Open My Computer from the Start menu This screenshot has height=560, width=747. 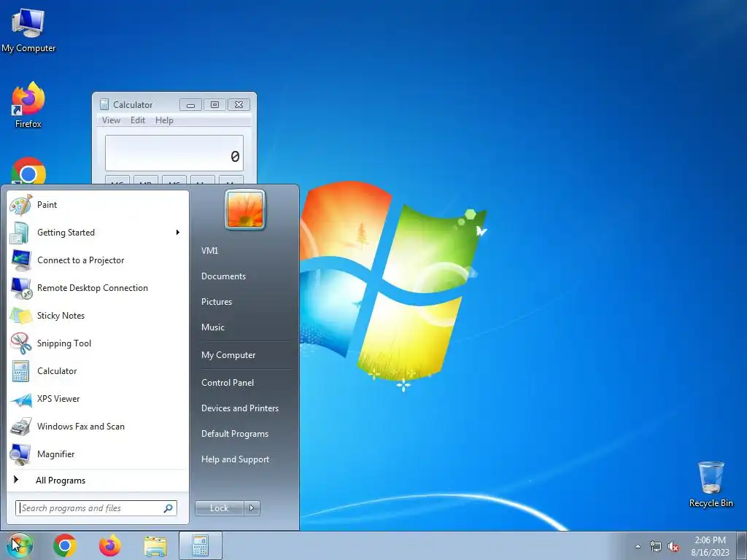point(228,355)
